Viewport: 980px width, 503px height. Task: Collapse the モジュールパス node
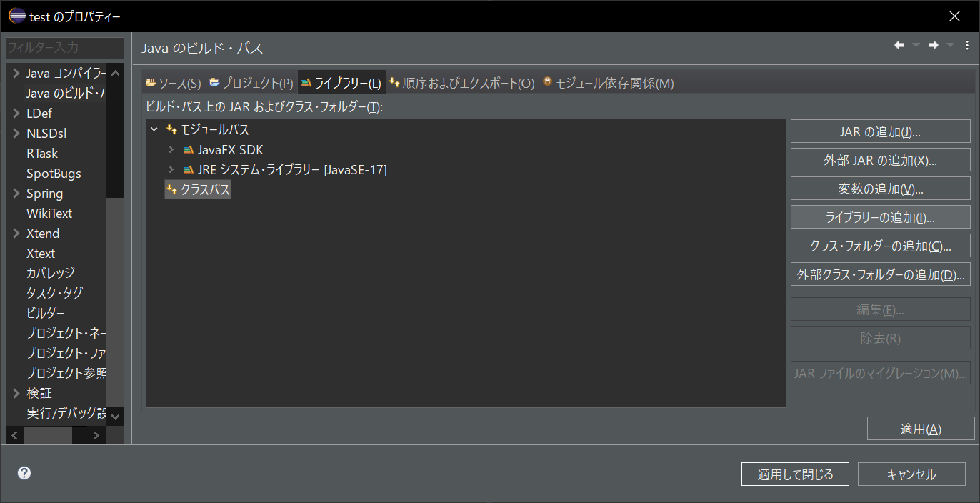[153, 129]
